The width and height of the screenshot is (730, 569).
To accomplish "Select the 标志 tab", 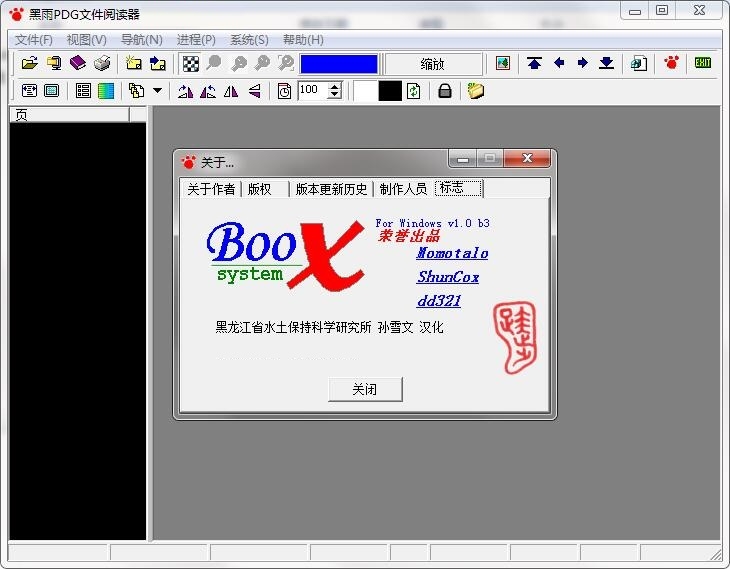I will pos(459,188).
